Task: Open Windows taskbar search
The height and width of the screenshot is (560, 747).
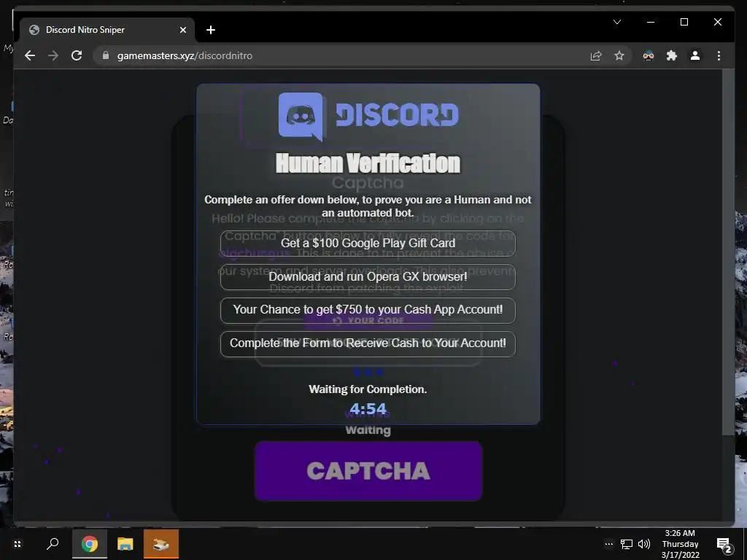Action: (x=53, y=544)
